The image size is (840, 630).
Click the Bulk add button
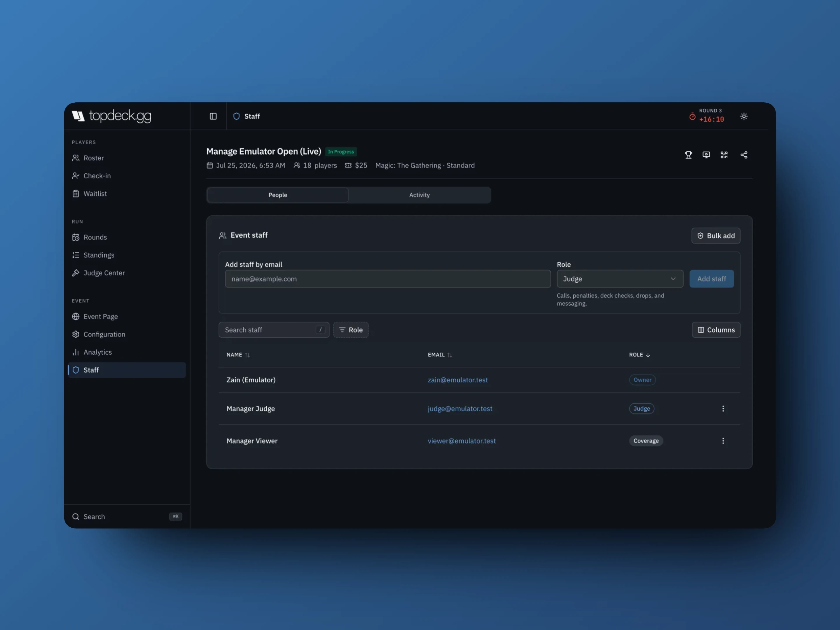point(715,236)
